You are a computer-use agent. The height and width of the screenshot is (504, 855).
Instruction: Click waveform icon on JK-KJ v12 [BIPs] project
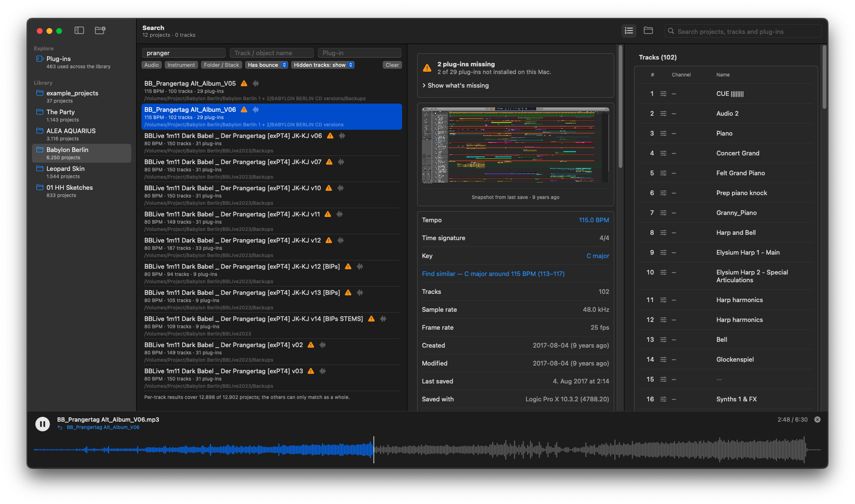360,266
